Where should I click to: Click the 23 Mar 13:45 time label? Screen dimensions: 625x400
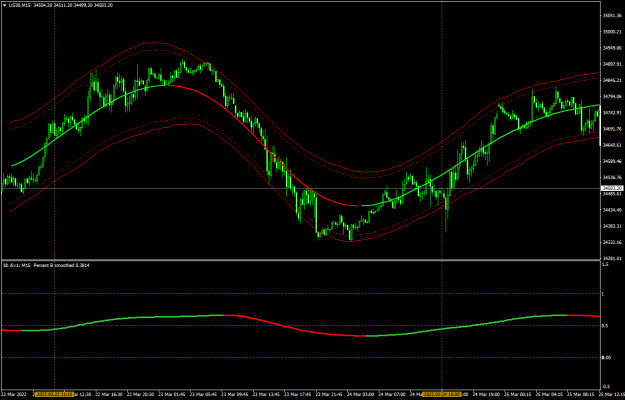(267, 394)
